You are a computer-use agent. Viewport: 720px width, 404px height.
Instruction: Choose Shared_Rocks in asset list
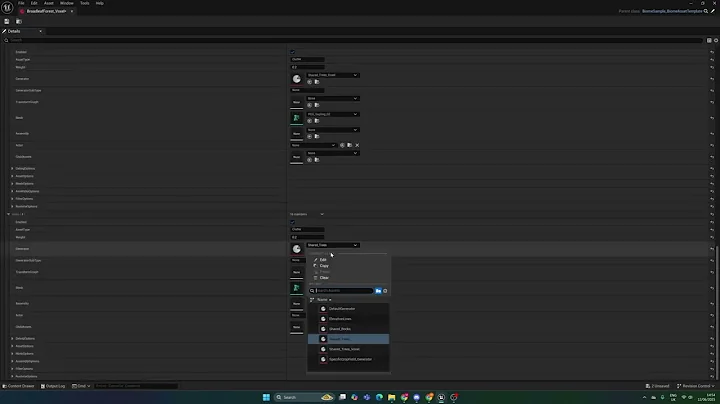[349, 329]
